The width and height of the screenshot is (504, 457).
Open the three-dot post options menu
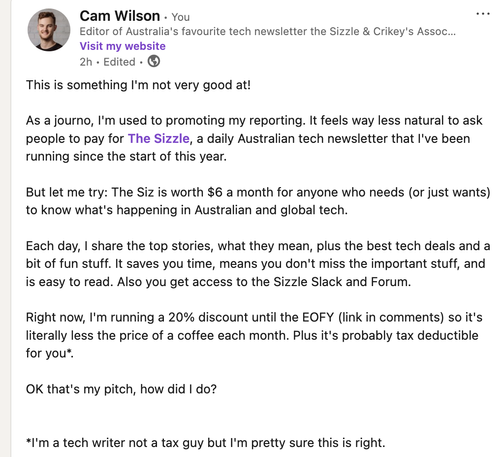(483, 14)
